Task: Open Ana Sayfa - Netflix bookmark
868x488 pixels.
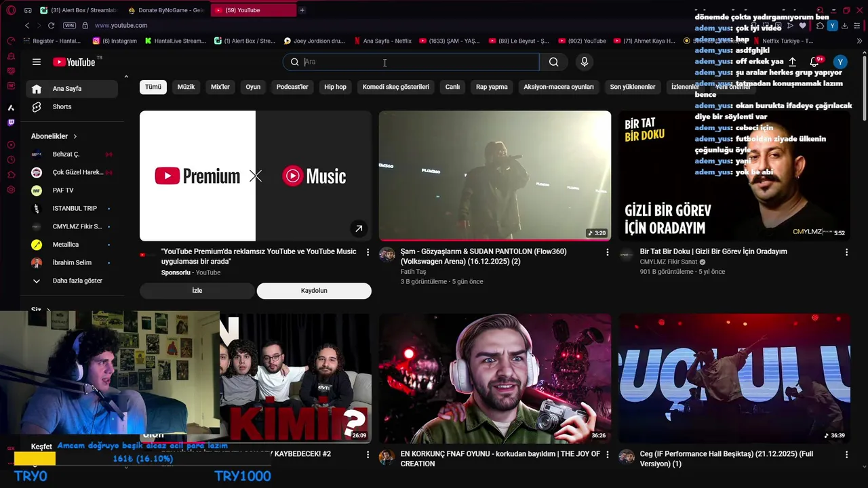Action: tap(383, 41)
